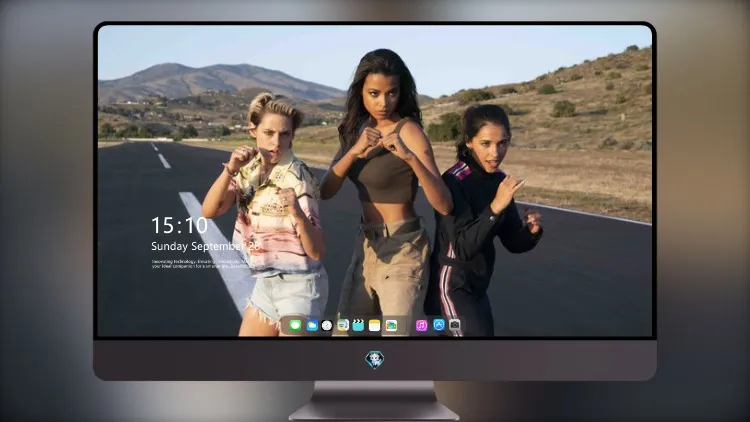Open the yellow and blue document app icon
Image resolution: width=750 pixels, height=422 pixels.
pos(342,325)
